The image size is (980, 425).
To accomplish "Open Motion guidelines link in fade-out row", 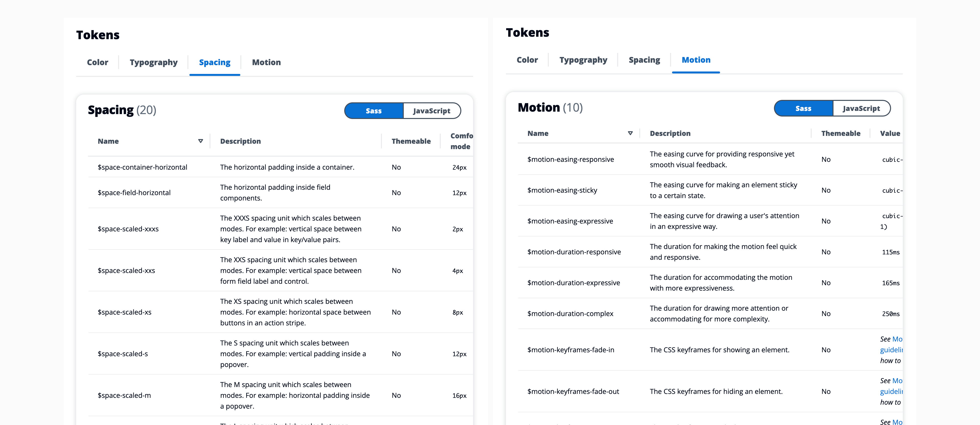I will [892, 386].
